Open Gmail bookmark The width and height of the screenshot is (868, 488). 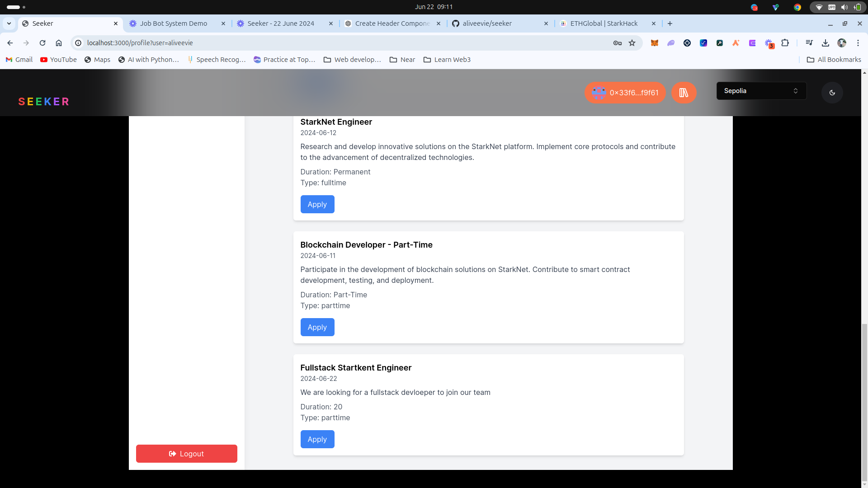(19, 60)
